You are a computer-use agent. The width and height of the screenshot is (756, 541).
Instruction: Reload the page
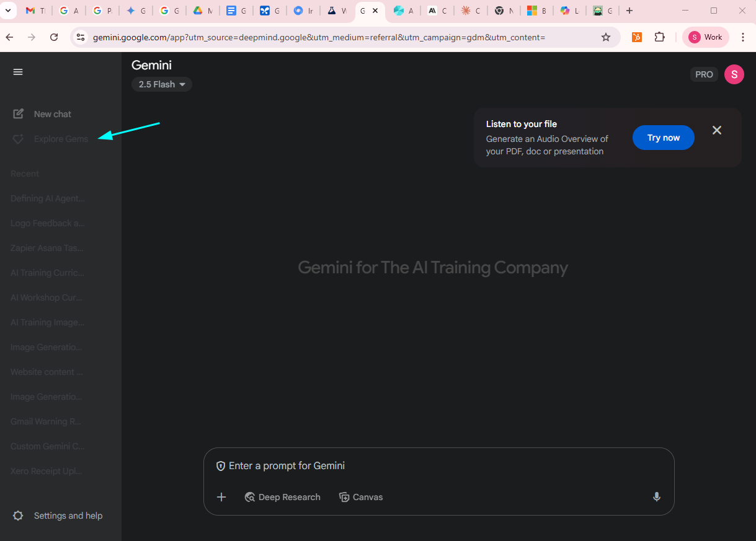(x=54, y=37)
